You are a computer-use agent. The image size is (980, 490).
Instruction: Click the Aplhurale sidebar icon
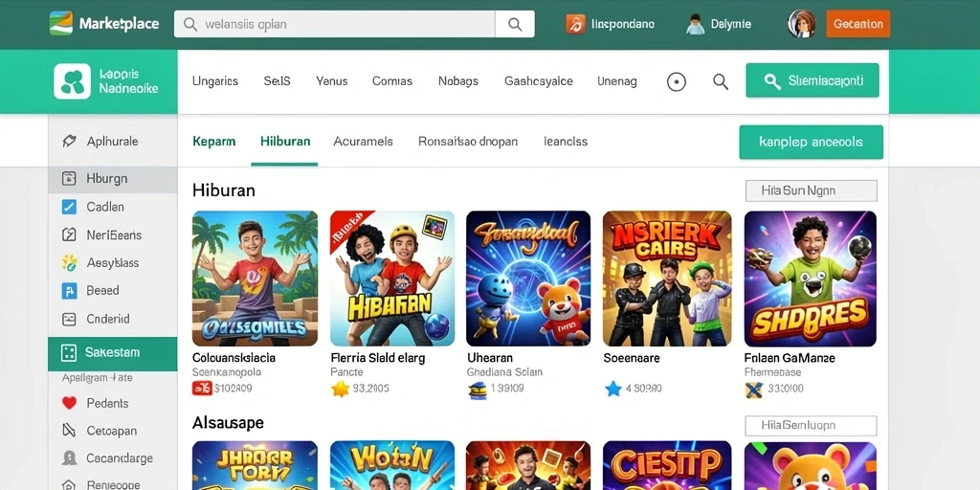pyautogui.click(x=69, y=142)
